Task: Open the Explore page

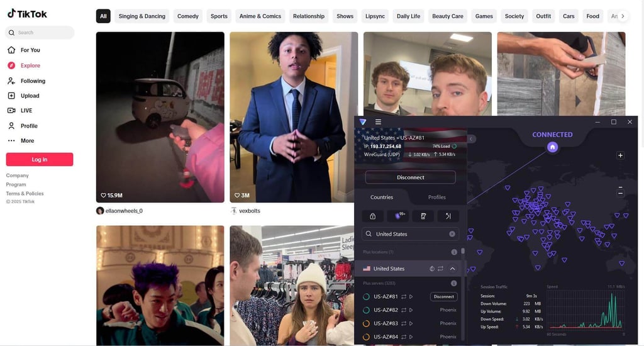Action: pos(24,65)
